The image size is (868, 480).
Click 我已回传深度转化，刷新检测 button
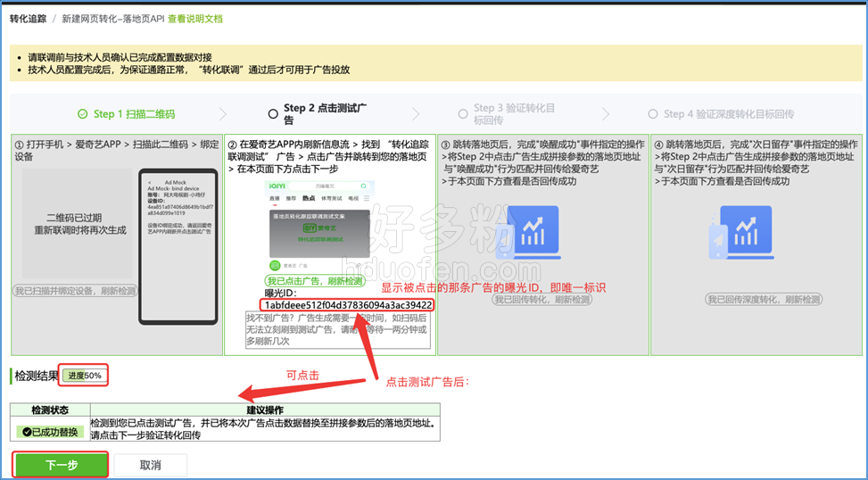(764, 300)
